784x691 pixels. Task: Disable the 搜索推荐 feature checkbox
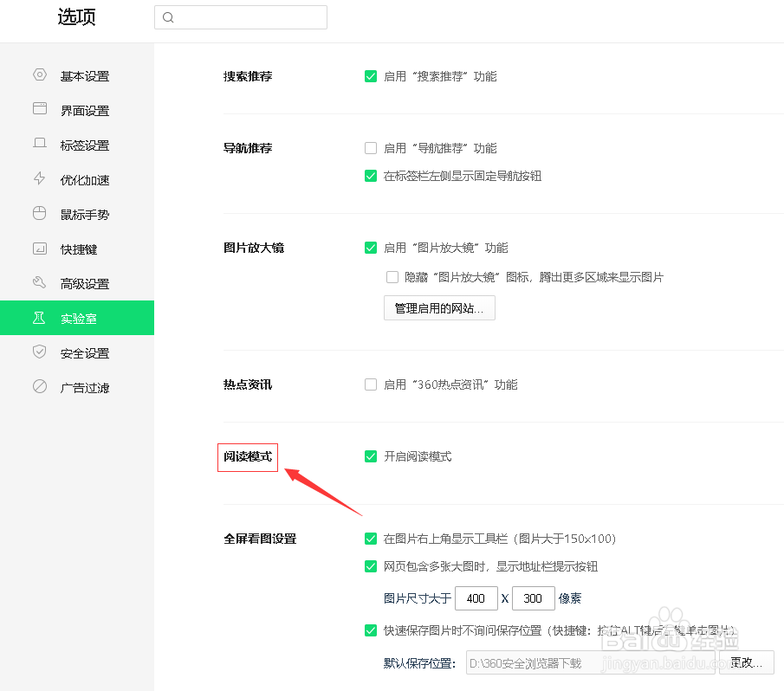(371, 76)
